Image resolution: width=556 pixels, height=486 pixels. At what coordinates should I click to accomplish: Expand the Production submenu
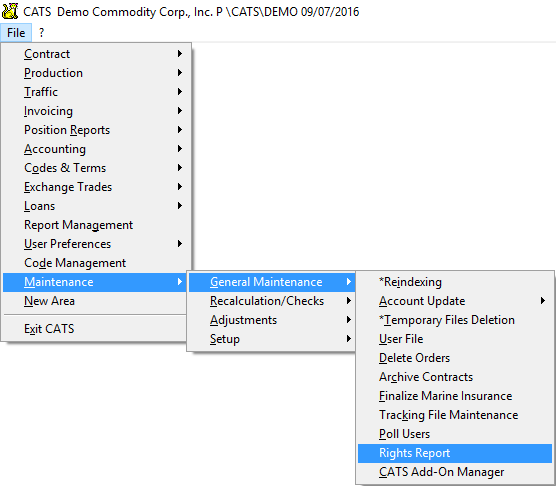96,73
